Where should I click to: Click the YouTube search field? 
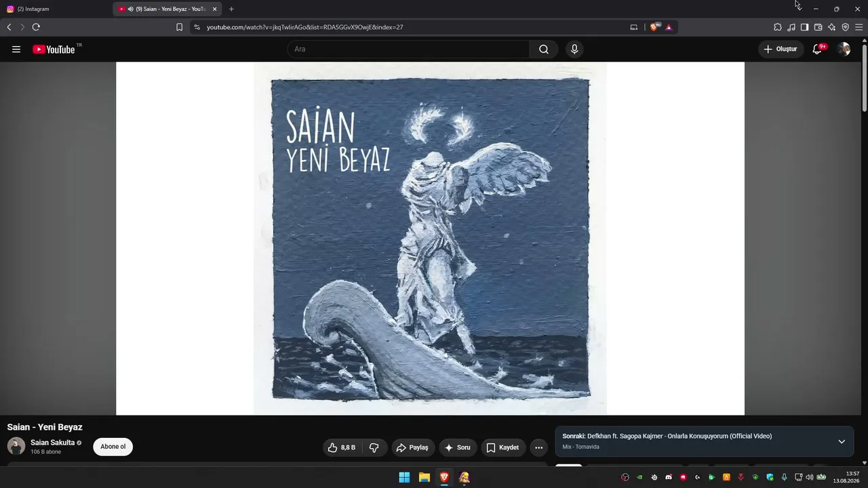pyautogui.click(x=409, y=49)
